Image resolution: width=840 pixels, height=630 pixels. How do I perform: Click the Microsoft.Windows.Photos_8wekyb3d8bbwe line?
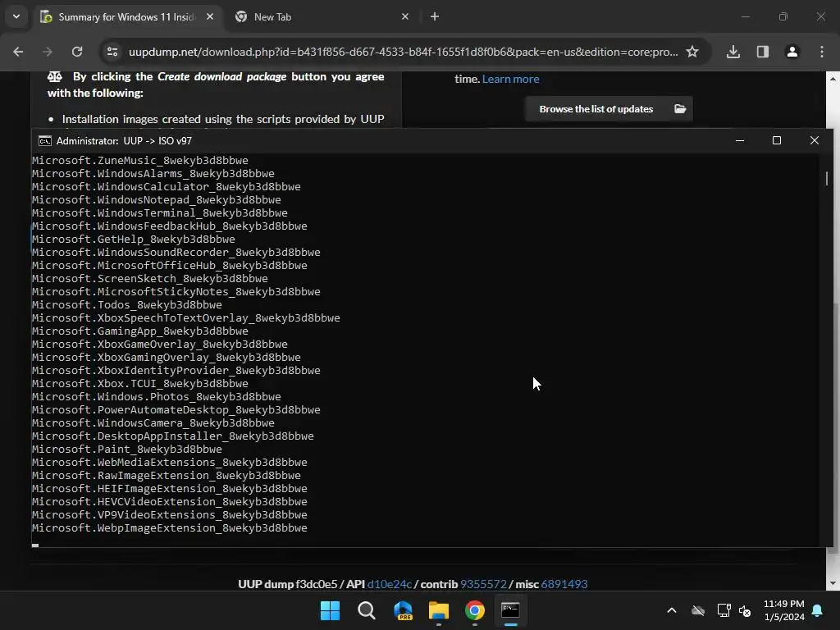tap(157, 397)
